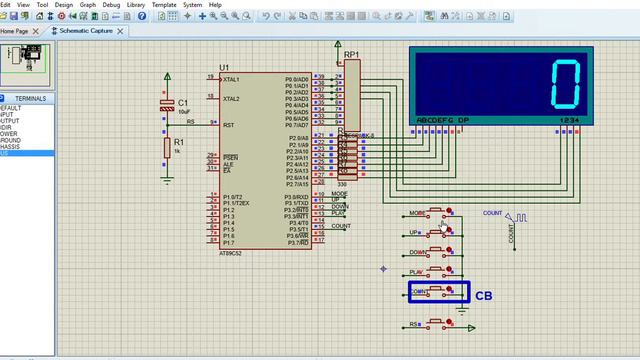
Task: Copy selection to clipboard icon
Action: 303,16
